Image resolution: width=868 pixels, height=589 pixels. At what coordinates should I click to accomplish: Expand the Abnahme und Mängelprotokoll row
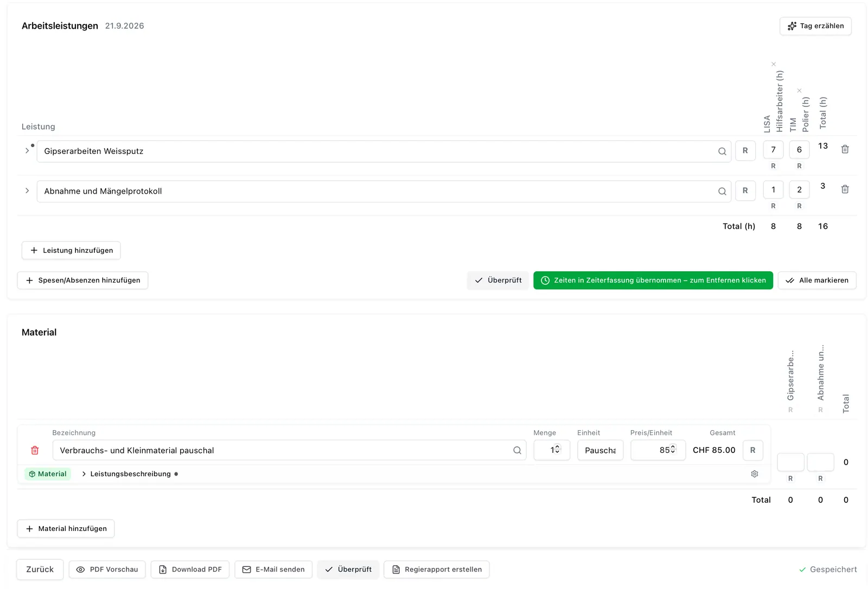(27, 191)
